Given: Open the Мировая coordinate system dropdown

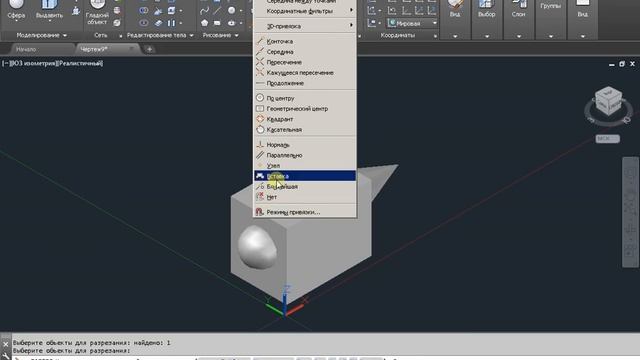Looking at the screenshot, I should coord(412,23).
